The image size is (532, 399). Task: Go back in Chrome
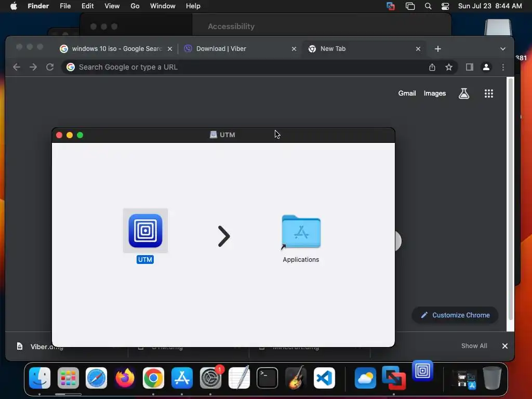point(17,67)
